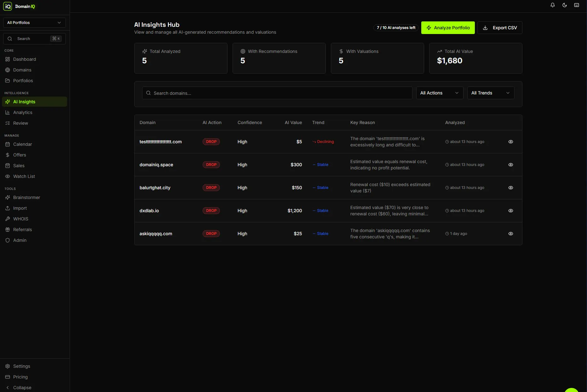Sort by AI Value column header
Image resolution: width=587 pixels, height=392 pixels.
click(293, 122)
